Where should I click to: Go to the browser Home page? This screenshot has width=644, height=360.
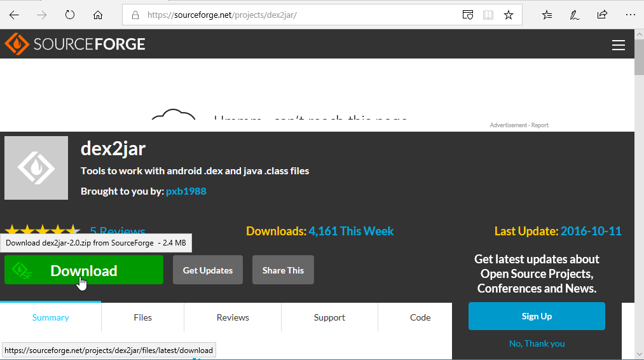97,15
